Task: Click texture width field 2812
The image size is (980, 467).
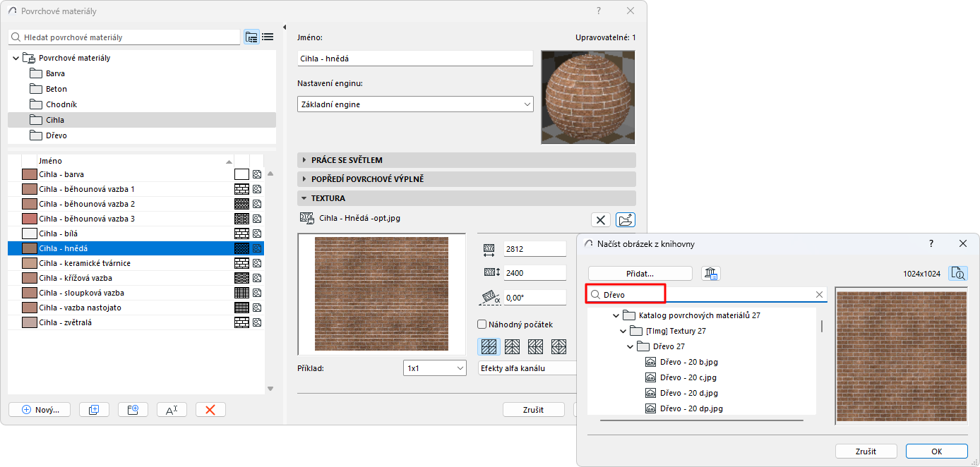Action: coord(535,249)
